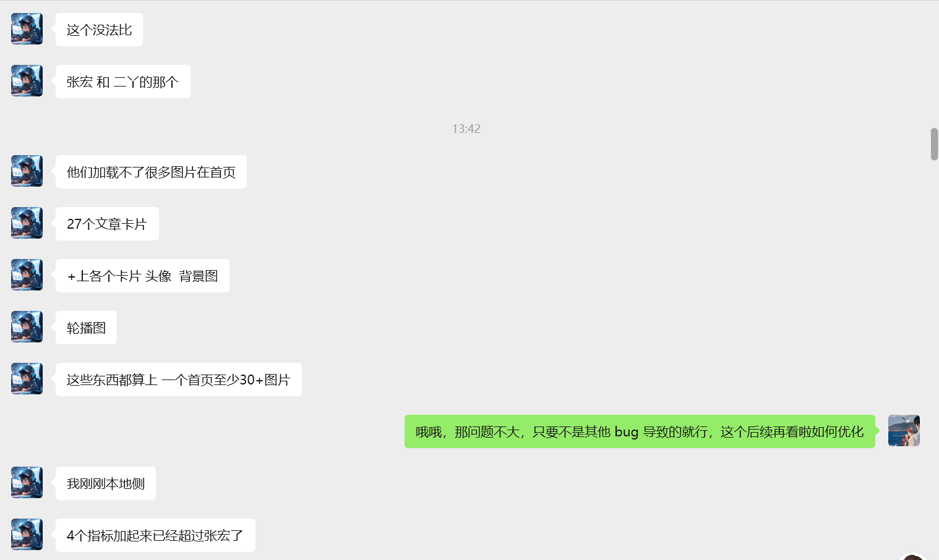Click the '4个指标加起来已经超过张宏了' bubble
Image resolution: width=939 pixels, height=560 pixels.
pyautogui.click(x=155, y=535)
